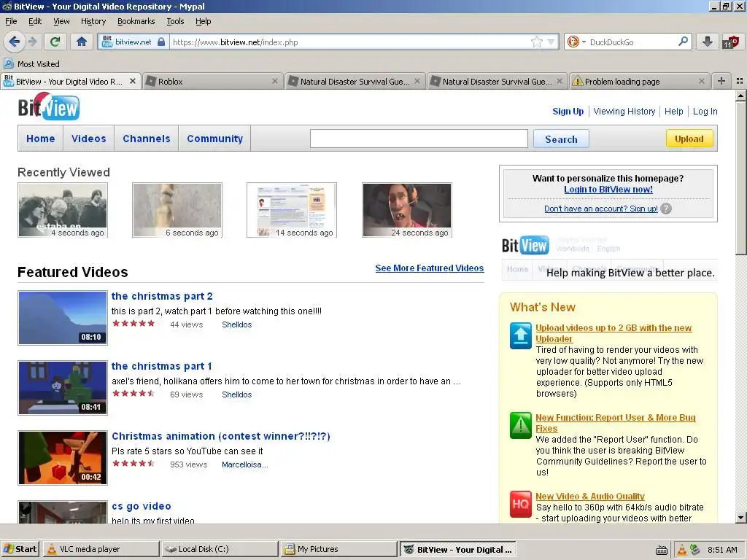The image size is (747, 560).
Task: Open the Videos navigation tab
Action: [88, 139]
